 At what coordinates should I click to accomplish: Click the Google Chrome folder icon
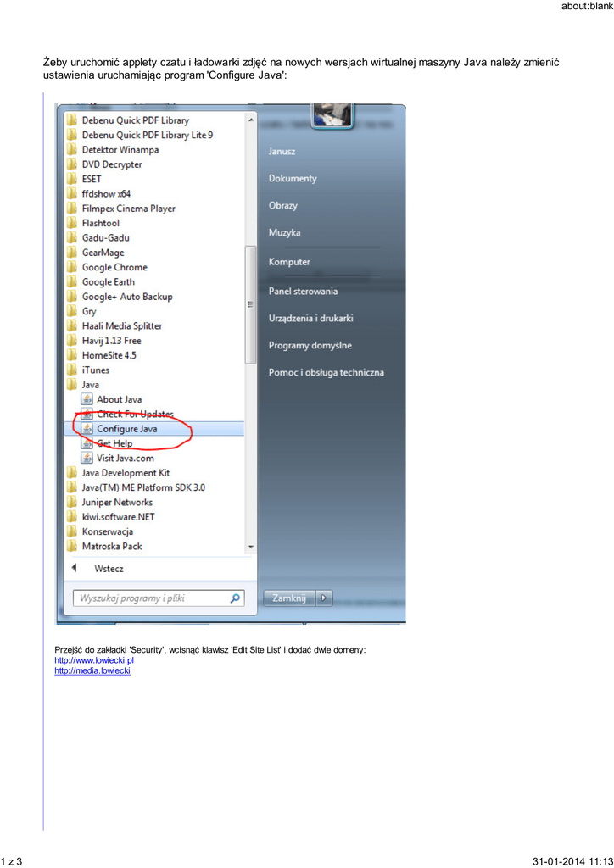[73, 267]
